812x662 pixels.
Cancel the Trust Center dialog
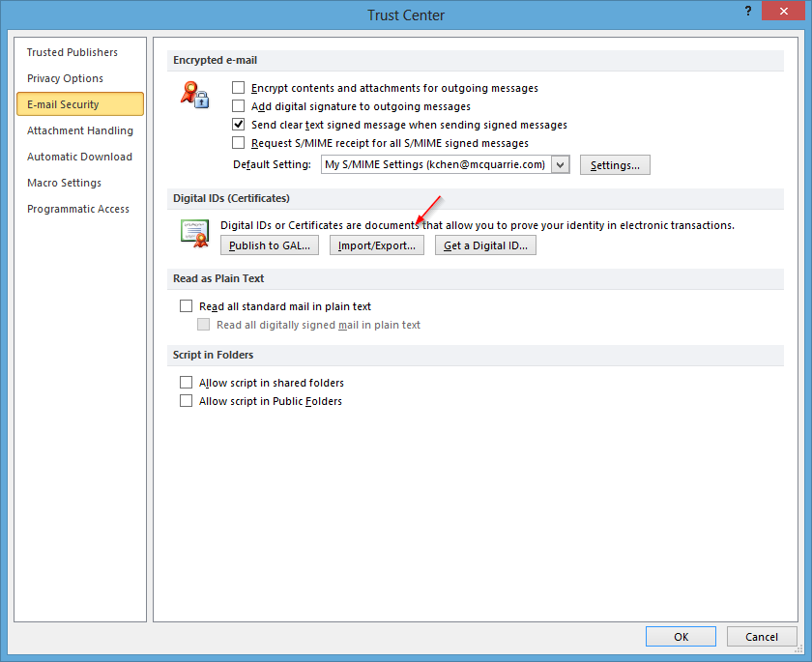coord(762,637)
